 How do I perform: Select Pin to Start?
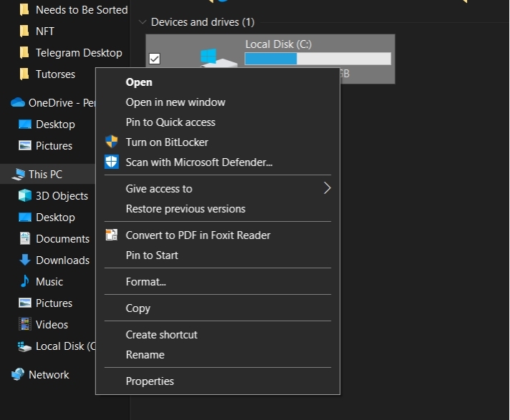coord(218,255)
